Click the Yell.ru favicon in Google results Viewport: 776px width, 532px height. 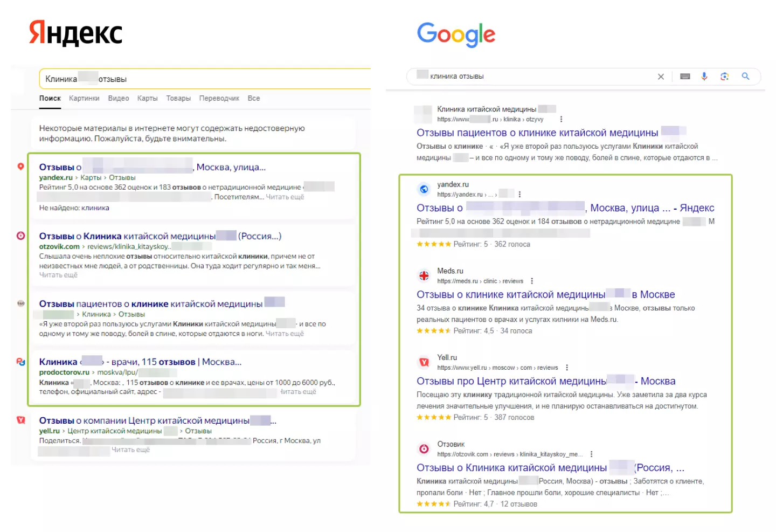pyautogui.click(x=424, y=362)
